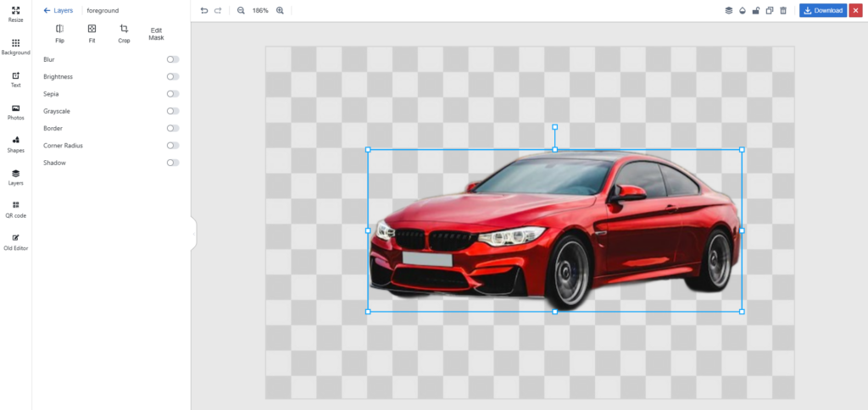The width and height of the screenshot is (868, 410).
Task: Click the 186% zoom level value
Action: click(x=260, y=10)
